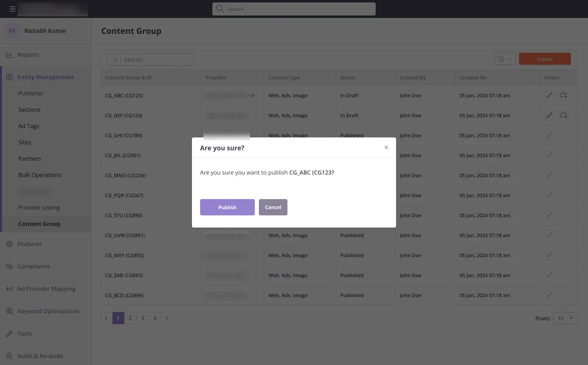Open the hamburger menu icon
Image resolution: width=588 pixels, height=365 pixels.
click(x=13, y=9)
